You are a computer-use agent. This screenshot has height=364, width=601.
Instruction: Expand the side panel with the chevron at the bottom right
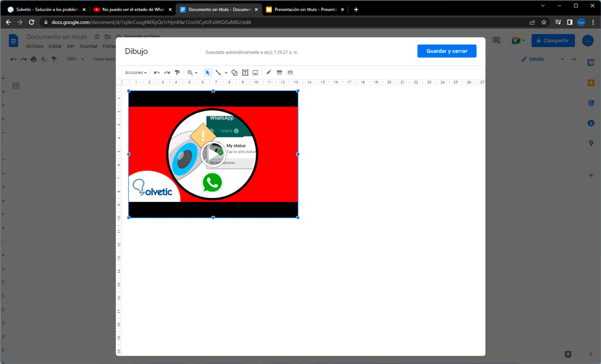click(x=591, y=354)
